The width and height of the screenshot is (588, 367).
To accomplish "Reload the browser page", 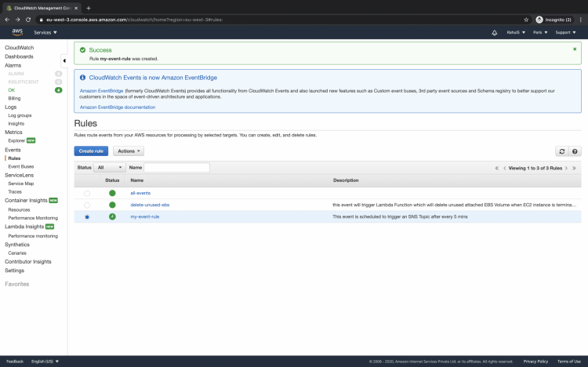I will click(x=28, y=20).
